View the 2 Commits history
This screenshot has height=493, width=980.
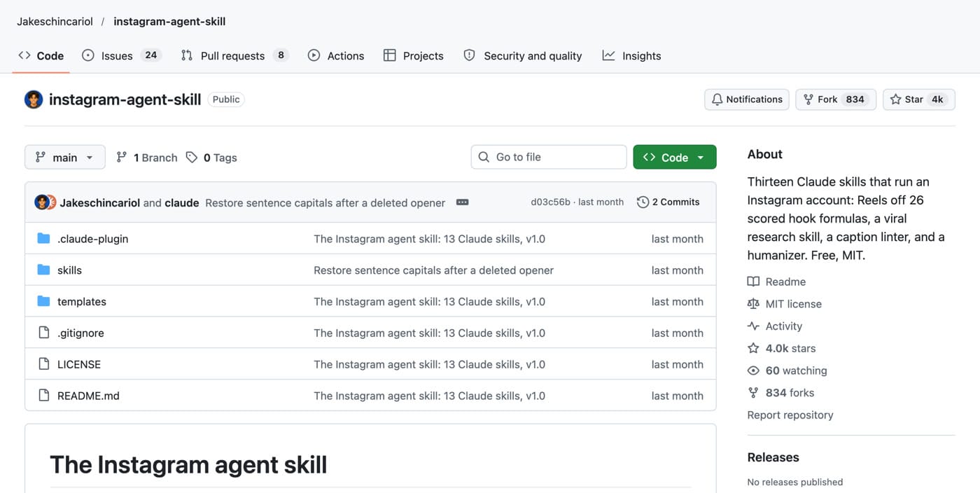point(668,202)
